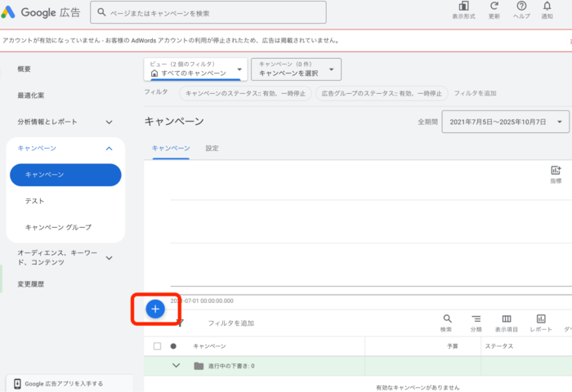Image resolution: width=572 pixels, height=392 pixels.
Task: Click the 指標 chart metrics icon
Action: (556, 171)
